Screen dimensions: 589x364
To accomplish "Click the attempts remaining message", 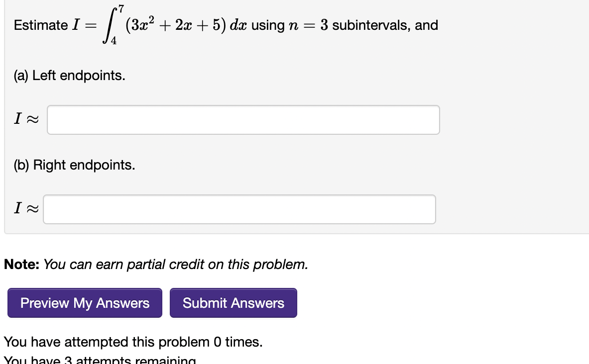I will pos(100,360).
